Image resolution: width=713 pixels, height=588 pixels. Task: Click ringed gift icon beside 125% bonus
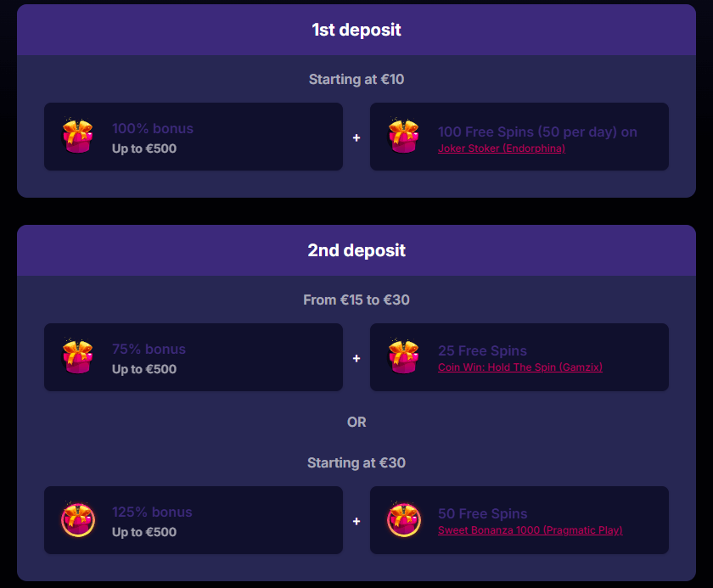[x=78, y=520]
